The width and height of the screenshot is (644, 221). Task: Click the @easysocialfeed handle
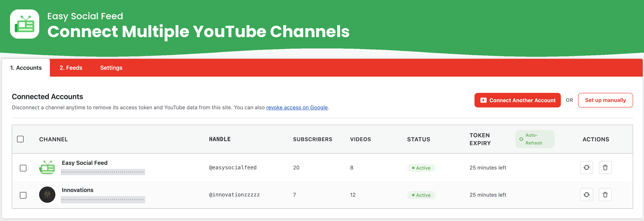(x=233, y=167)
